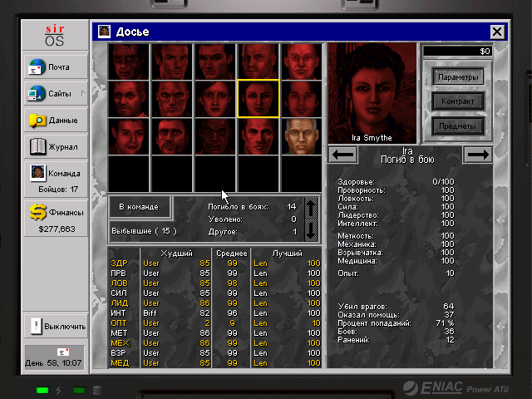532x399 pixels.
Task: Click the Досье title bar portrait icon
Action: tap(104, 32)
